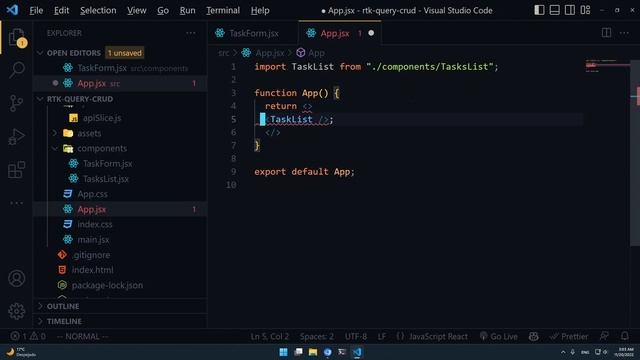
Task: Open the Run and Debug view
Action: (16, 136)
